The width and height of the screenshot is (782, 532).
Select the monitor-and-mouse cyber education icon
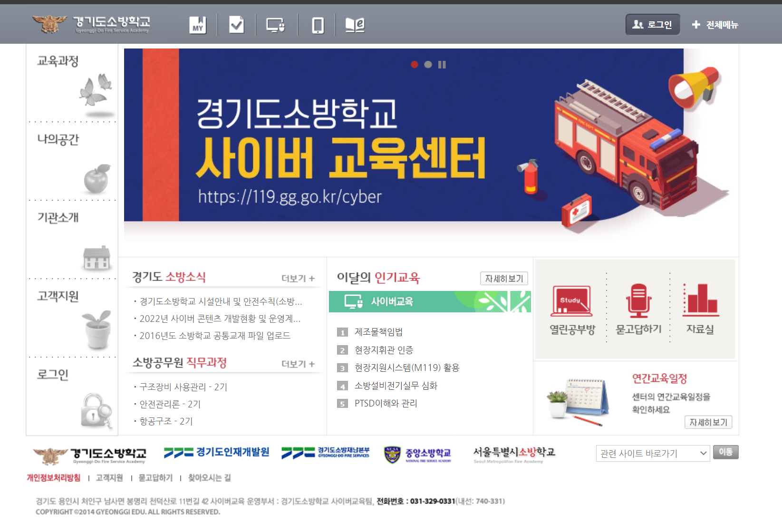pos(276,24)
